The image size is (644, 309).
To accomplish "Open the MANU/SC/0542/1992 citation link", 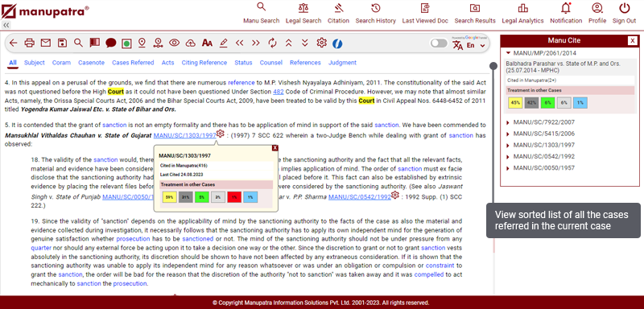I will click(360, 197).
